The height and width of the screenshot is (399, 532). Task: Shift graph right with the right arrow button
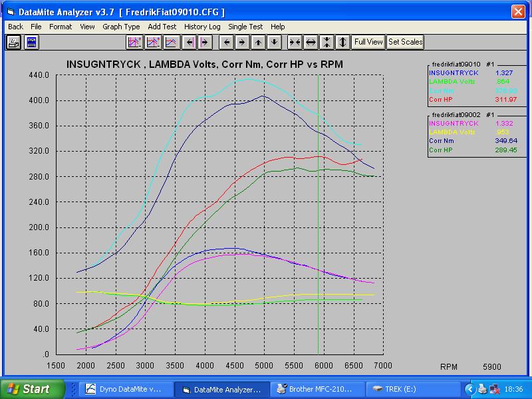(242, 42)
